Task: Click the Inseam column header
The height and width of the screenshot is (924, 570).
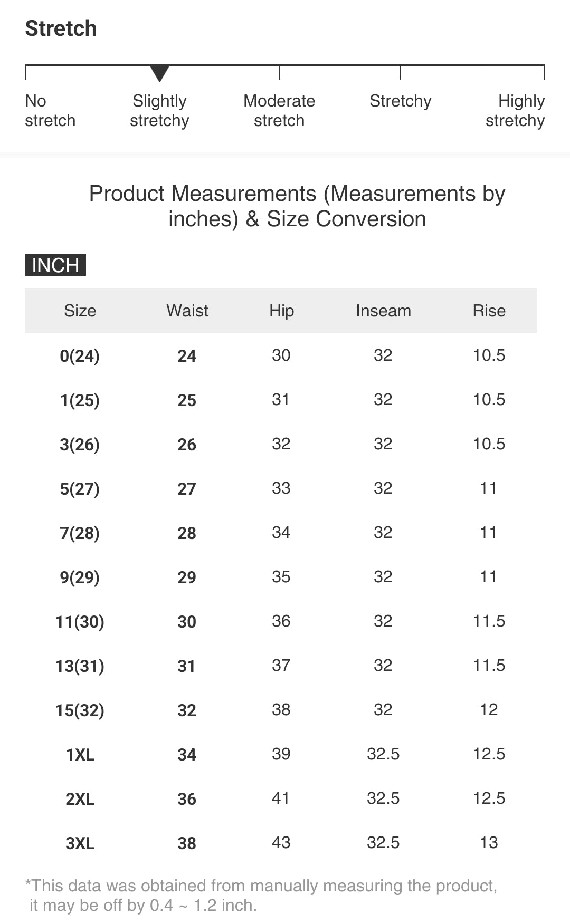Action: pyautogui.click(x=383, y=311)
